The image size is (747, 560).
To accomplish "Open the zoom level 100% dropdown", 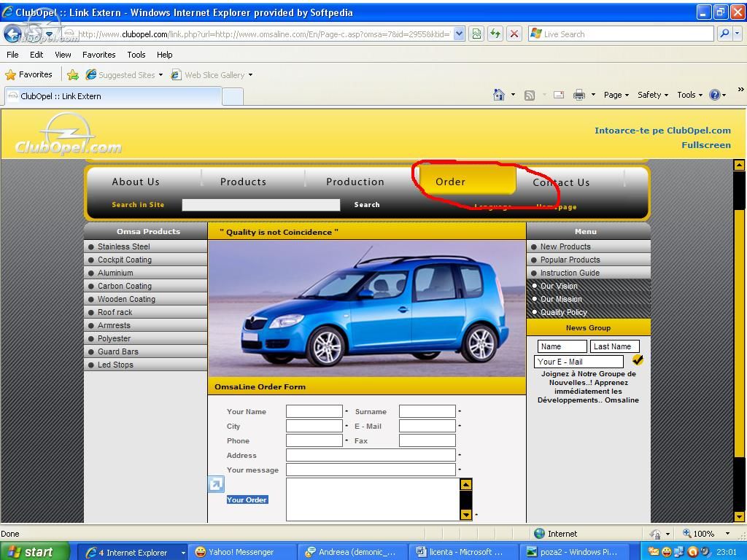I will [x=727, y=533].
